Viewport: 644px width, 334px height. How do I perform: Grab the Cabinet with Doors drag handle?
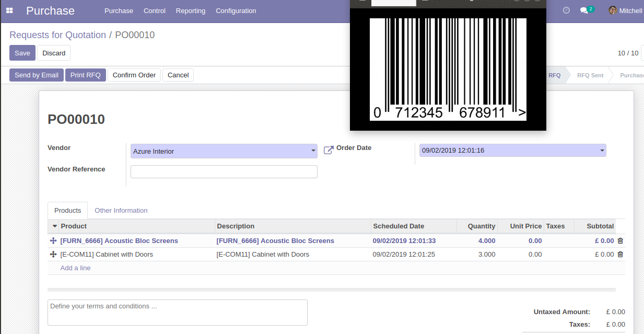[53, 255]
